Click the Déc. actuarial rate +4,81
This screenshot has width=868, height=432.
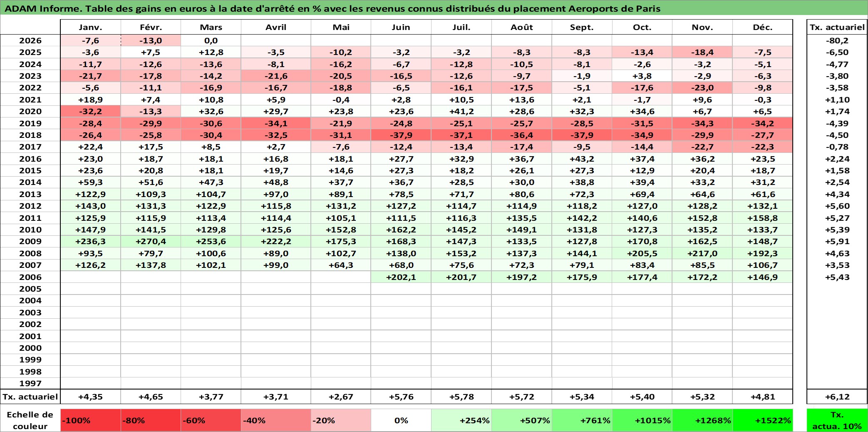(763, 397)
